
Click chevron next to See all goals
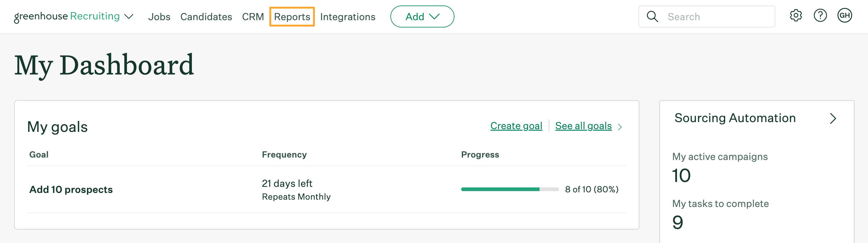(620, 127)
